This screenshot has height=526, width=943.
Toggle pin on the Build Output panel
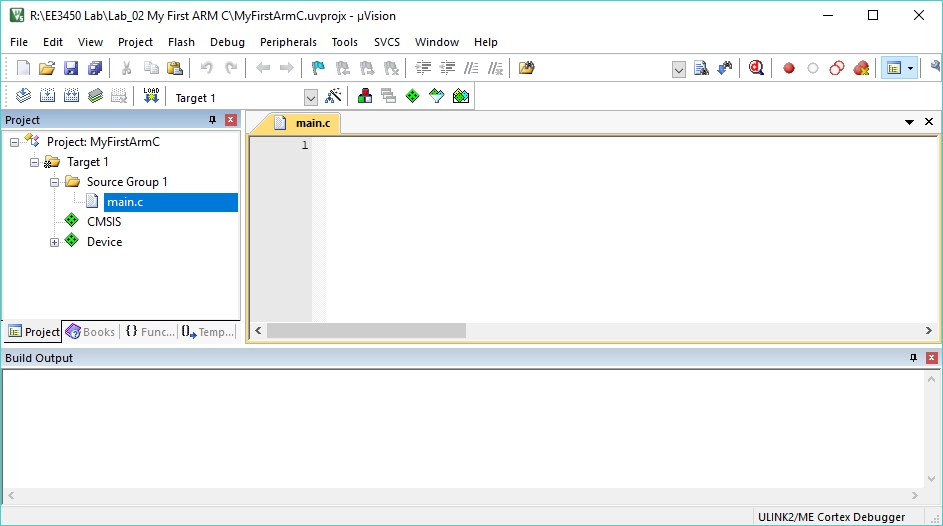[x=913, y=358]
